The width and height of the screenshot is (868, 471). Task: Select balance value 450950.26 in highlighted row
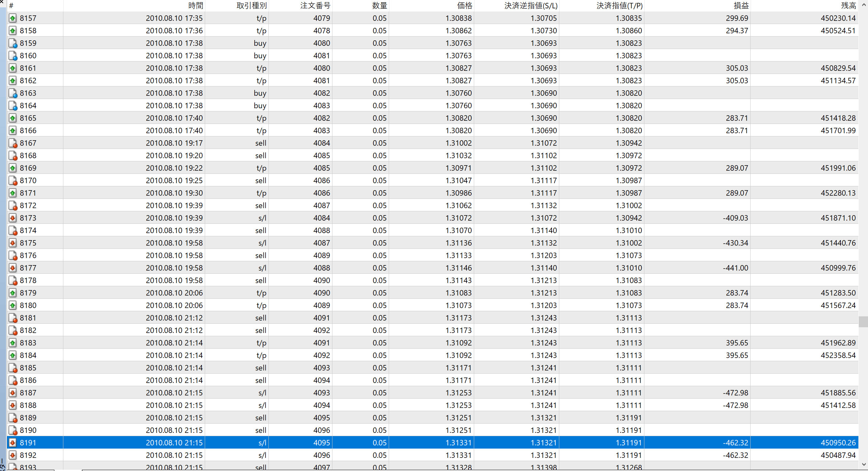tap(838, 443)
